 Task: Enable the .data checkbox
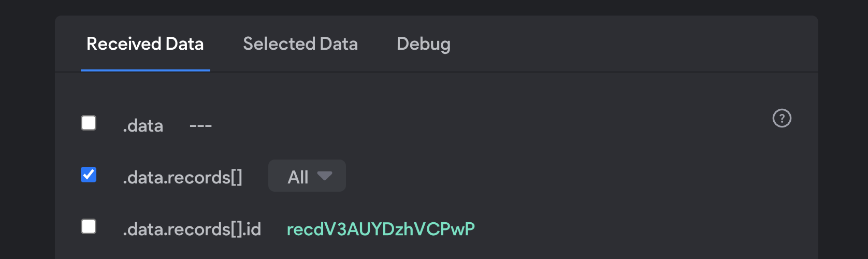(89, 123)
